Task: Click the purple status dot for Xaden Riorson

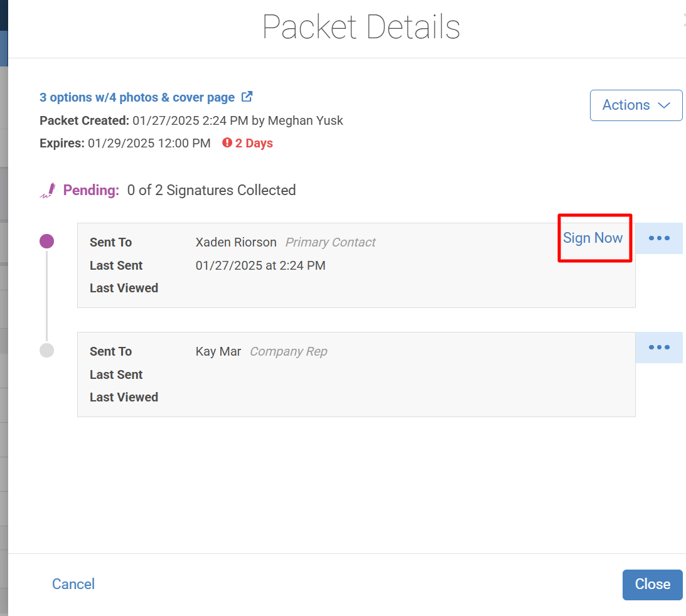Action: click(x=47, y=241)
